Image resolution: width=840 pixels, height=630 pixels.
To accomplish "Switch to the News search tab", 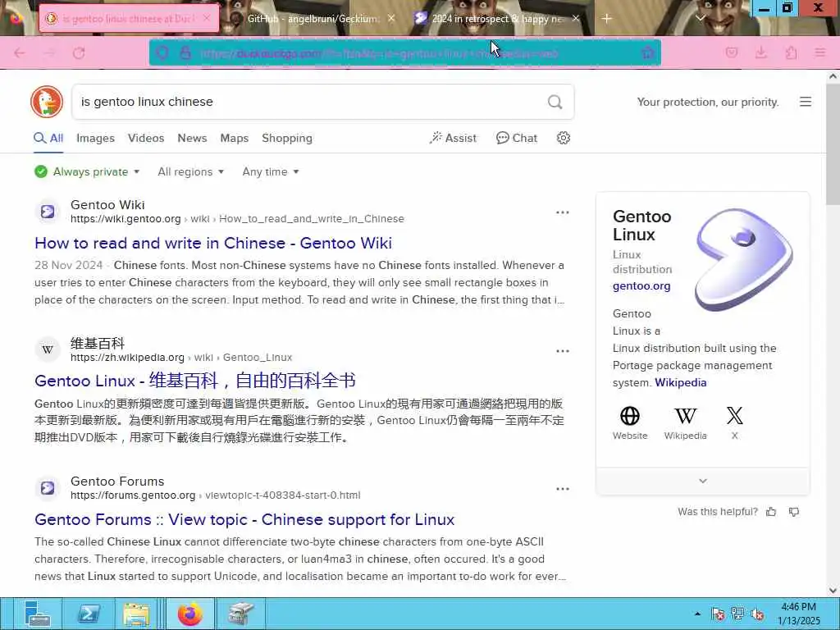I will click(192, 138).
